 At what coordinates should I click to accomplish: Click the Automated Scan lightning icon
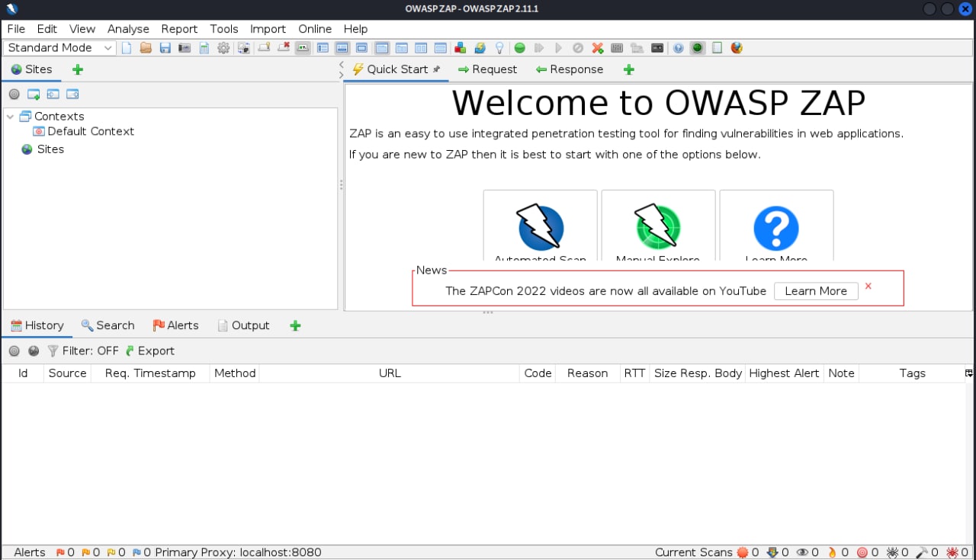pyautogui.click(x=541, y=227)
